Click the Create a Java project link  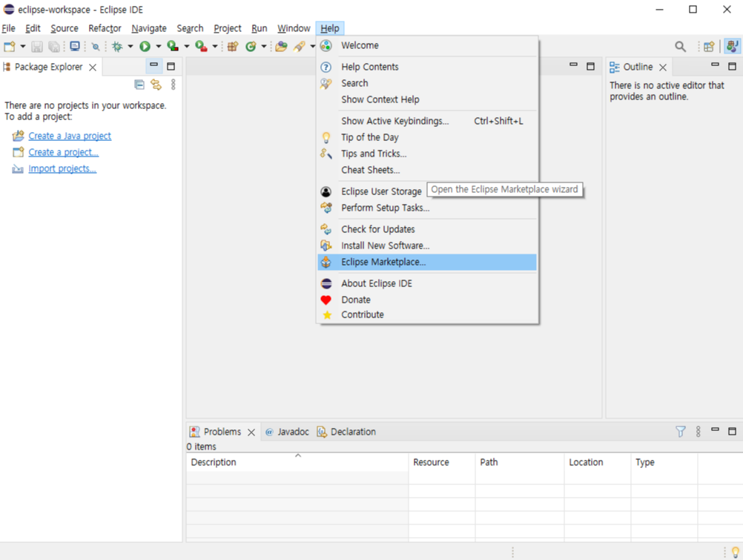point(70,136)
